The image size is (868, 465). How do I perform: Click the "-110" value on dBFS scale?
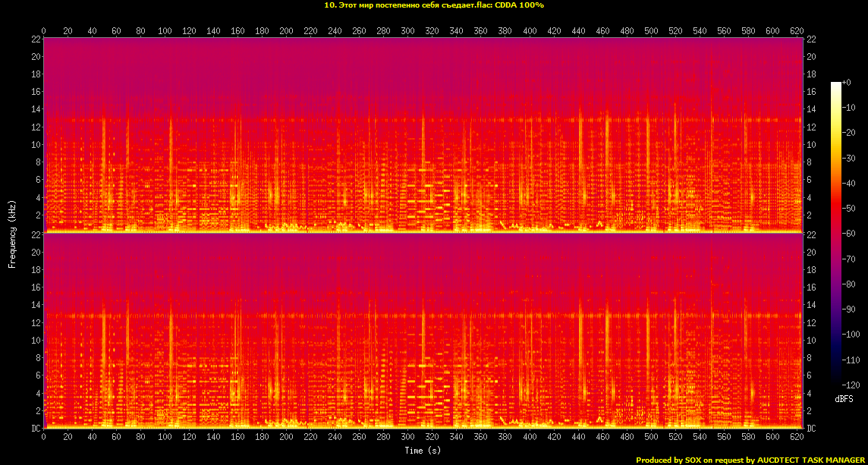(x=851, y=360)
